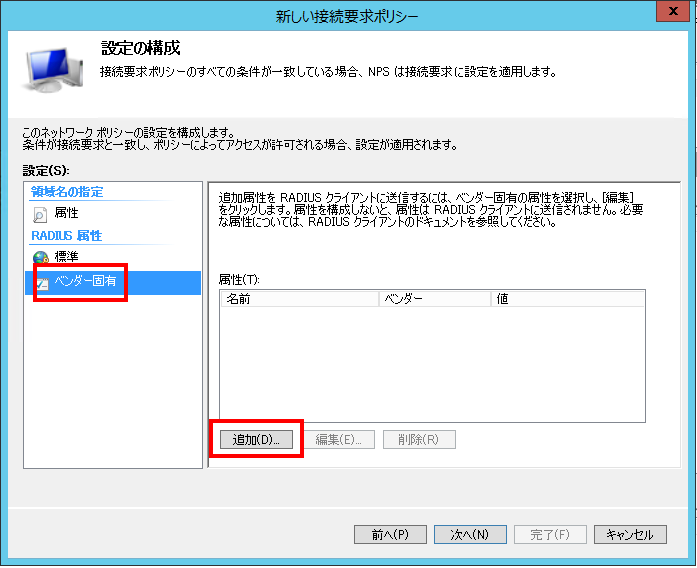Click the 属性 magnifier page icon
This screenshot has width=697, height=568.
[x=40, y=215]
